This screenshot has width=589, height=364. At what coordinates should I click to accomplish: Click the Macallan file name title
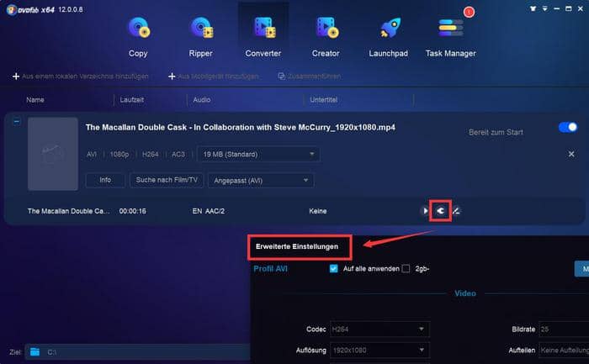tap(241, 128)
